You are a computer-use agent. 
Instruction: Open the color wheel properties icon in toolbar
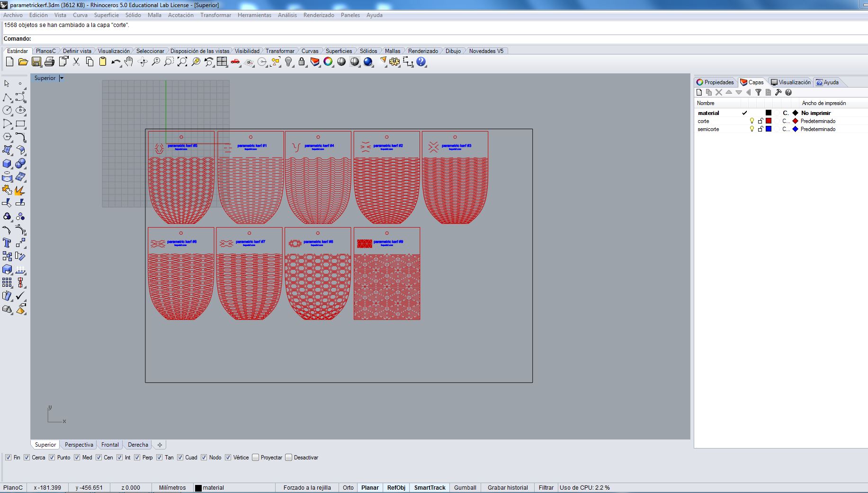point(328,62)
